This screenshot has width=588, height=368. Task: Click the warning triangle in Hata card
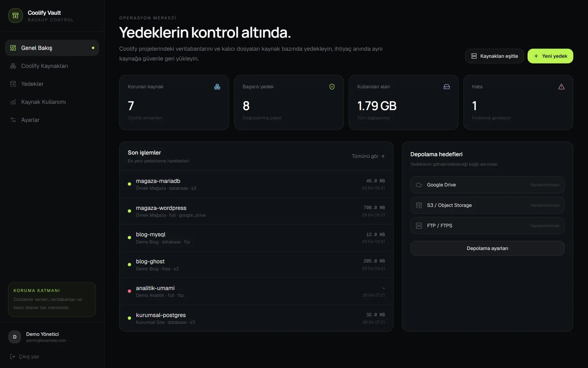point(561,87)
